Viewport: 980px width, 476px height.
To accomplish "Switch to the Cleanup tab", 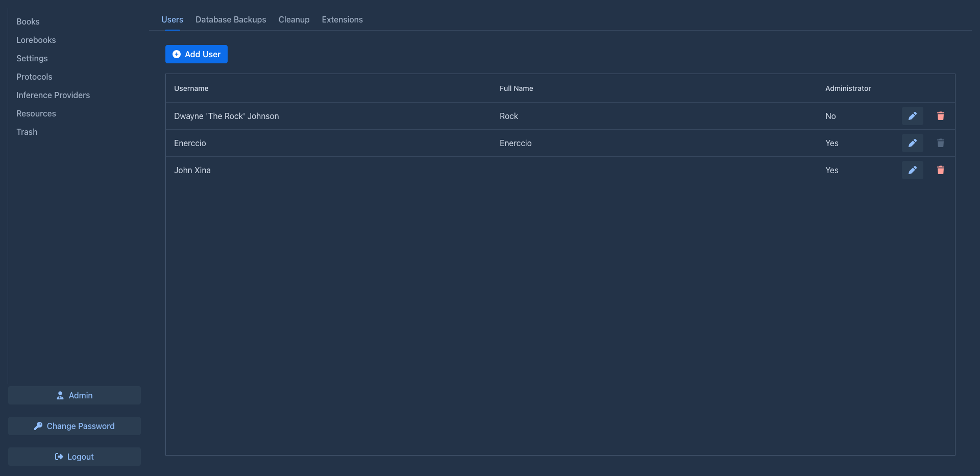I will [x=294, y=19].
